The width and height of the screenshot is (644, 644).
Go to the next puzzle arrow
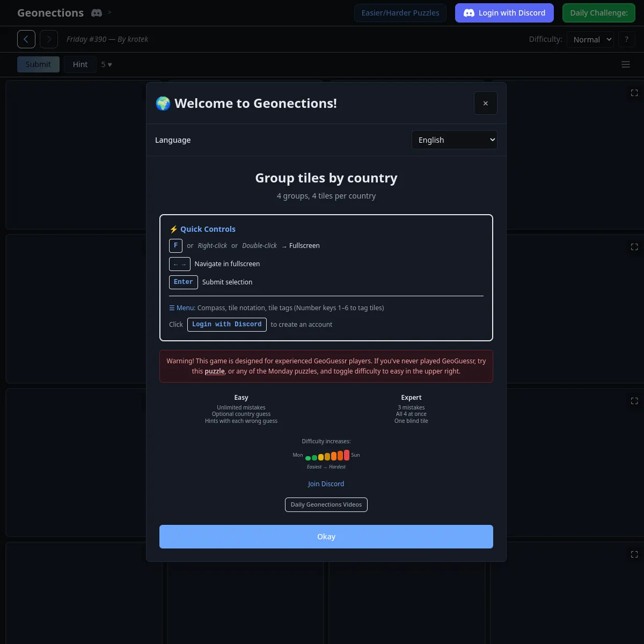point(49,39)
